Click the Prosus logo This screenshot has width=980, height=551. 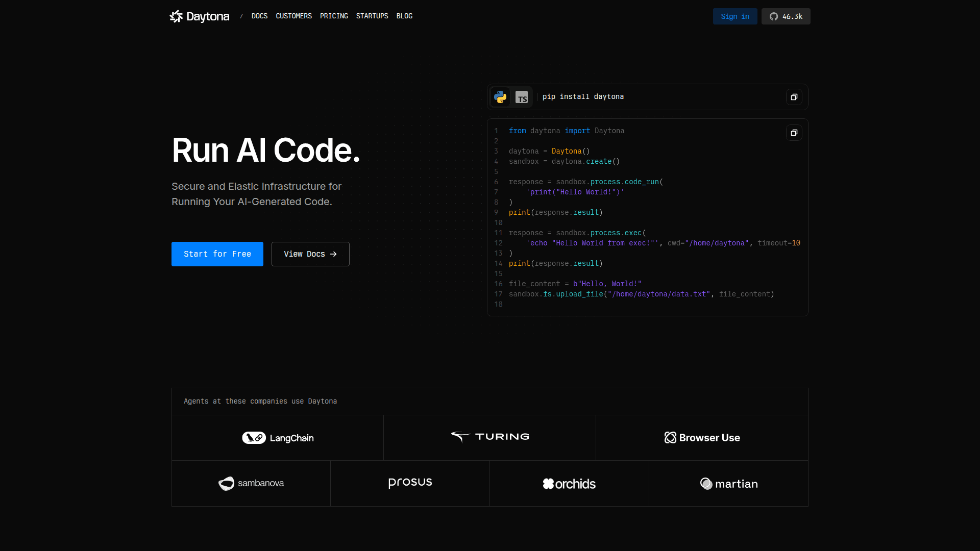410,483
